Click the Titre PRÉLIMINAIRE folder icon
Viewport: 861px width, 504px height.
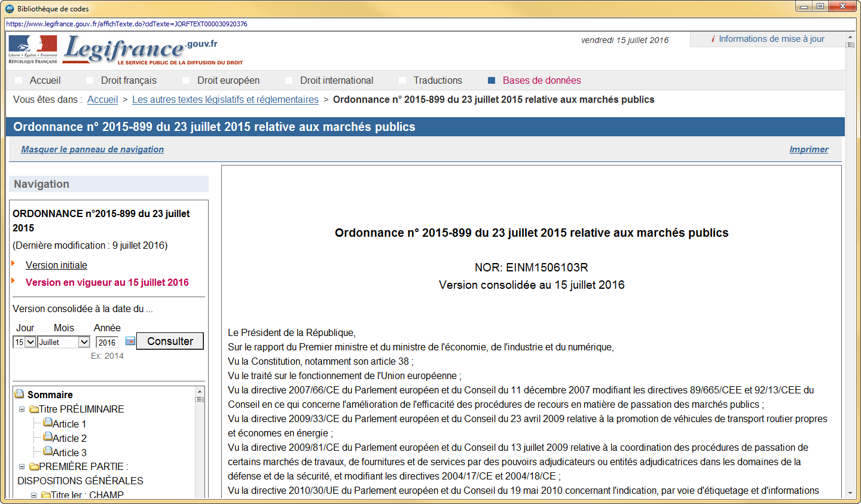pos(34,410)
